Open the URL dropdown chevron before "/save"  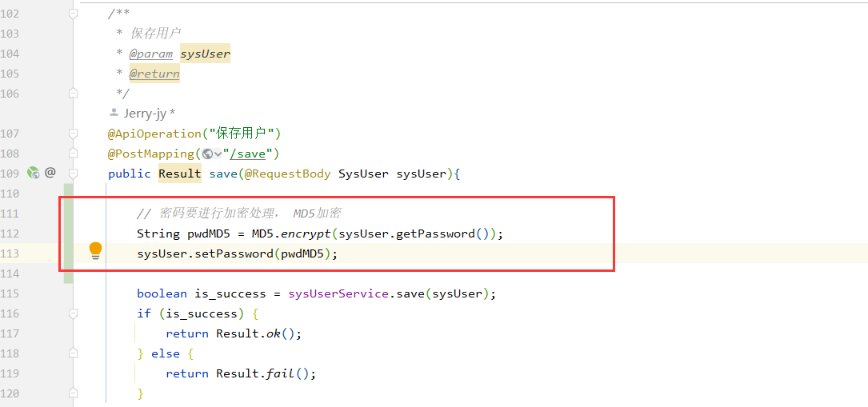point(218,154)
